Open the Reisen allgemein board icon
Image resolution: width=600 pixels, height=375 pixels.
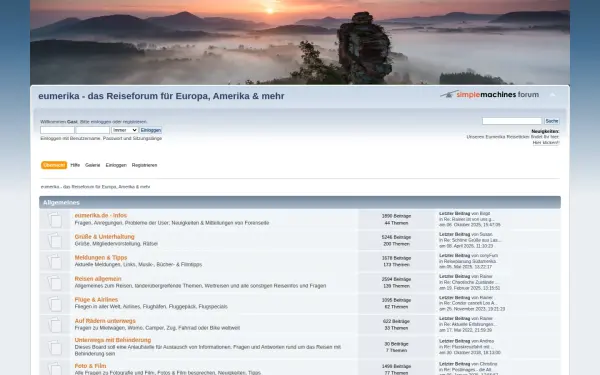[x=55, y=282]
